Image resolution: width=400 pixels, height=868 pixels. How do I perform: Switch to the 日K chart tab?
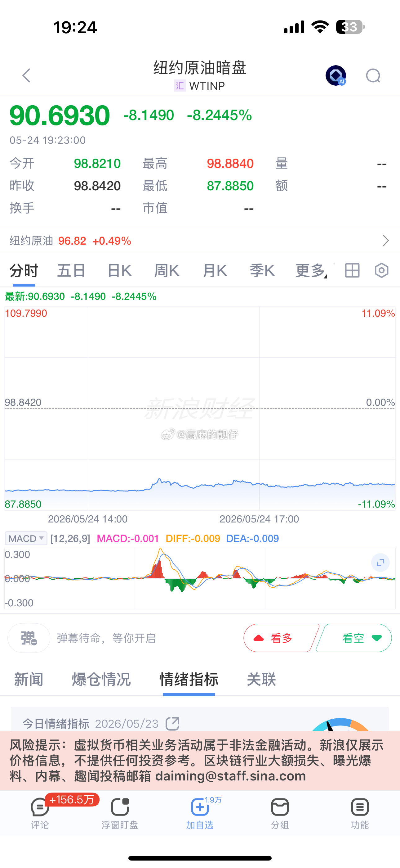[x=119, y=271]
